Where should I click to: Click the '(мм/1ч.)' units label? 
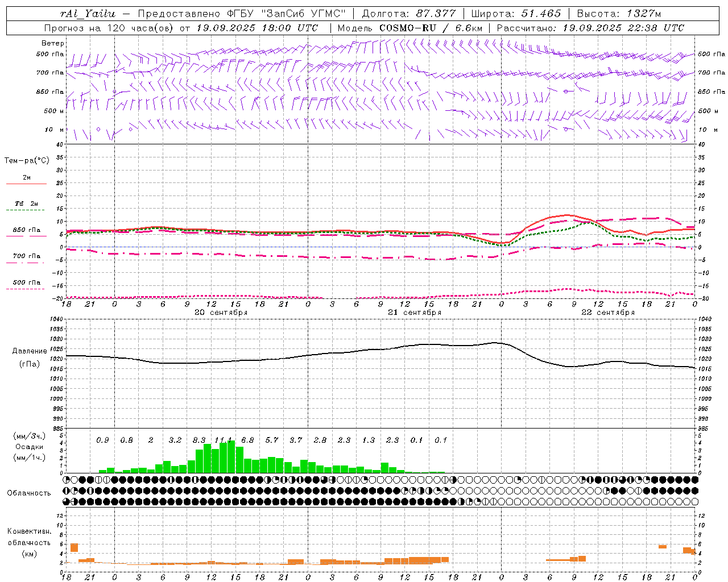29,458
